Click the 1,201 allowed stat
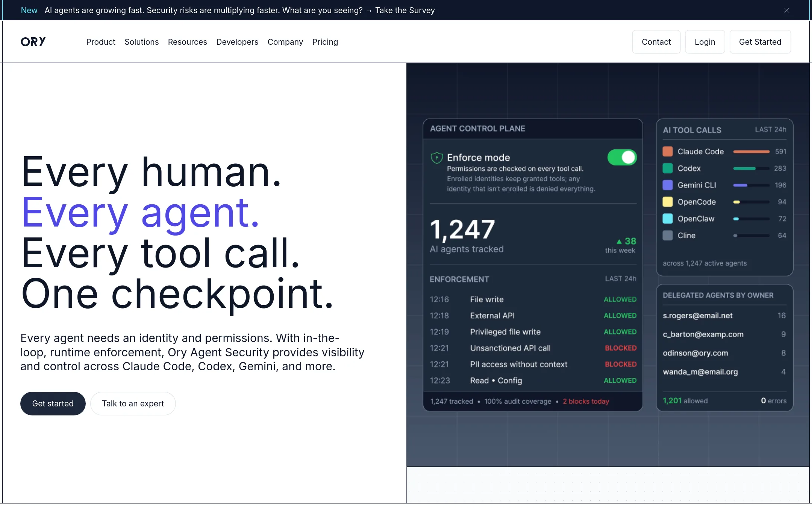The image size is (812, 508). click(685, 401)
